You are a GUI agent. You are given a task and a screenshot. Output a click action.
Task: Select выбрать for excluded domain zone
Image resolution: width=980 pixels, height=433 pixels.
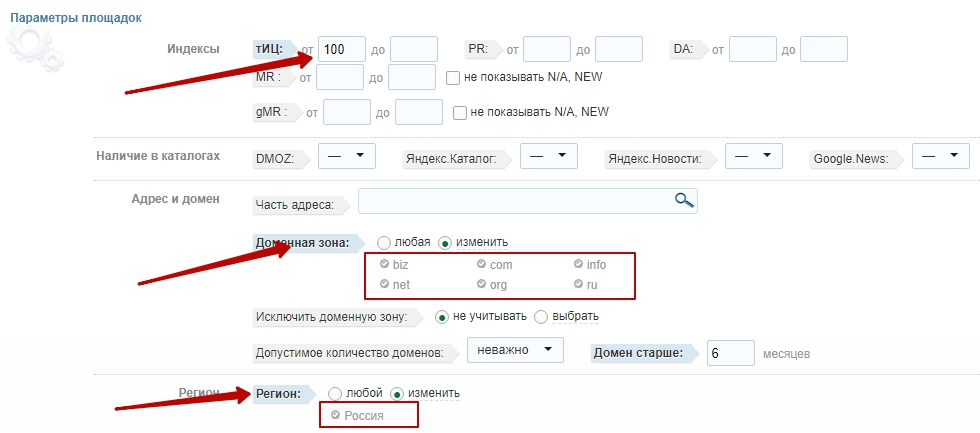pyautogui.click(x=541, y=317)
